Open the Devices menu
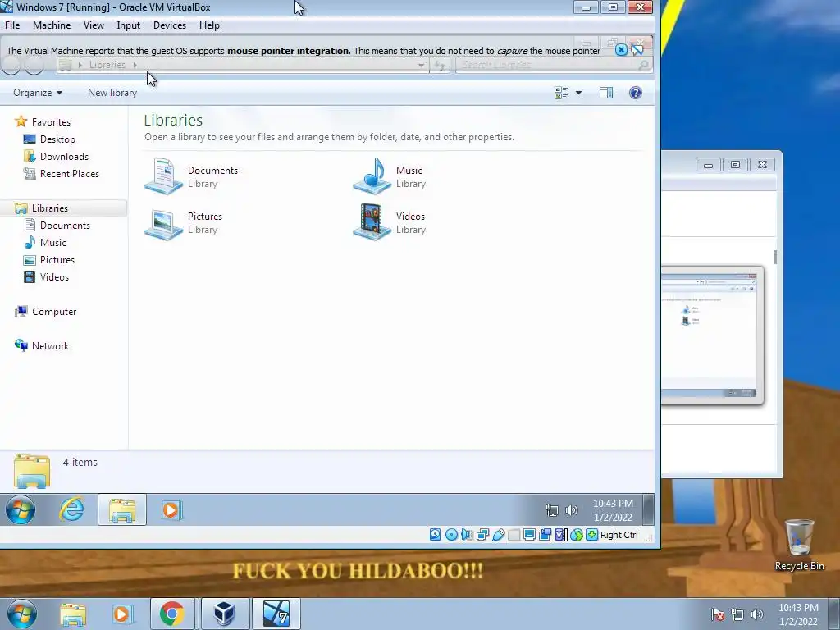Viewport: 840px width, 630px height. tap(170, 25)
